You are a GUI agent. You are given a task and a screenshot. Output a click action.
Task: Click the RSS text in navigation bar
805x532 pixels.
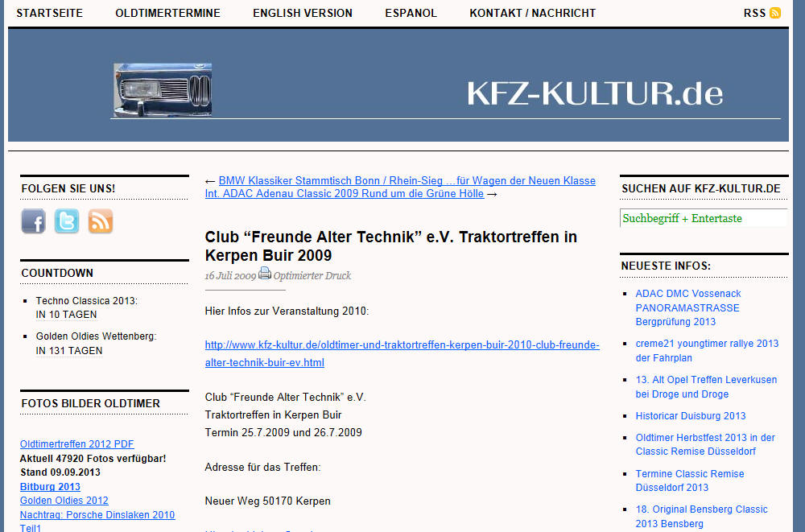[755, 14]
